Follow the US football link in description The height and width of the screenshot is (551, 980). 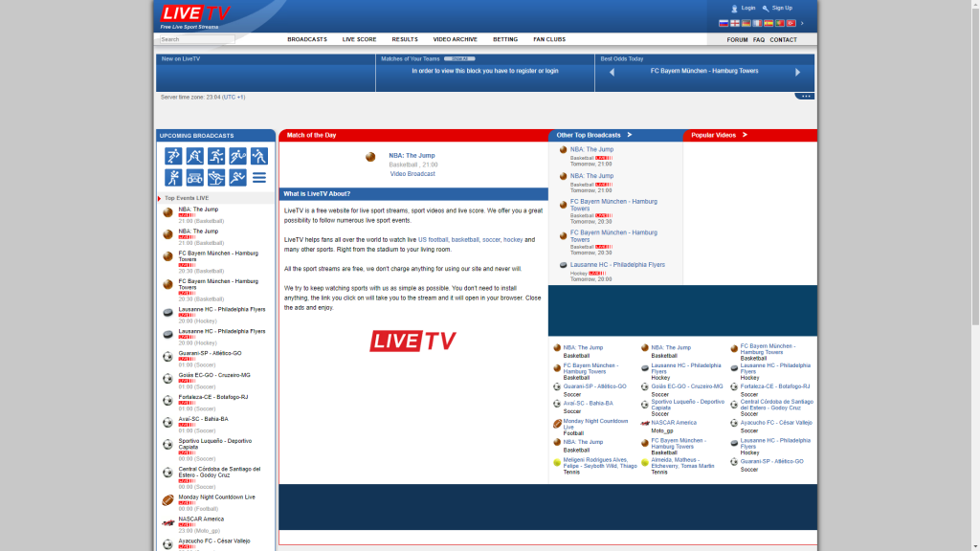(x=434, y=240)
